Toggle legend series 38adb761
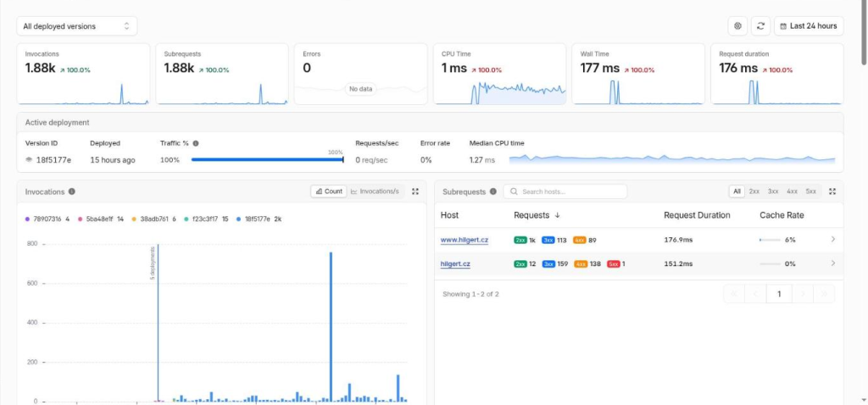Viewport: 868px width, 405px height. pyautogui.click(x=154, y=219)
